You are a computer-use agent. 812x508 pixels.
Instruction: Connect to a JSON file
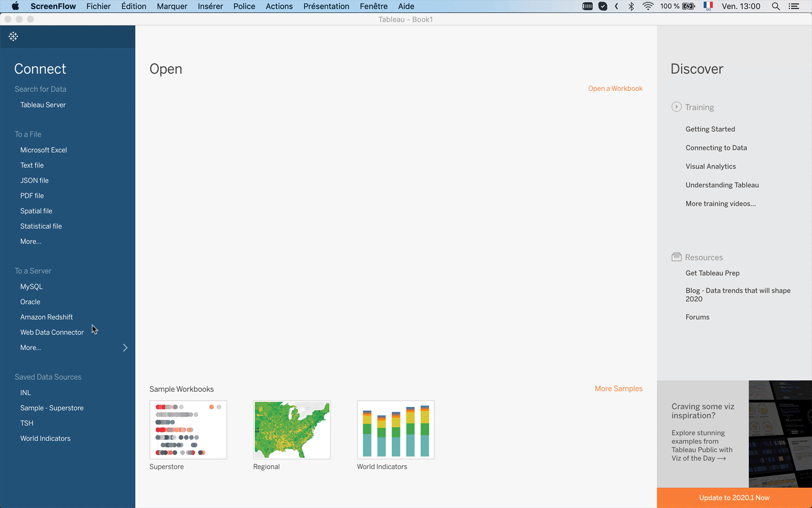(34, 181)
